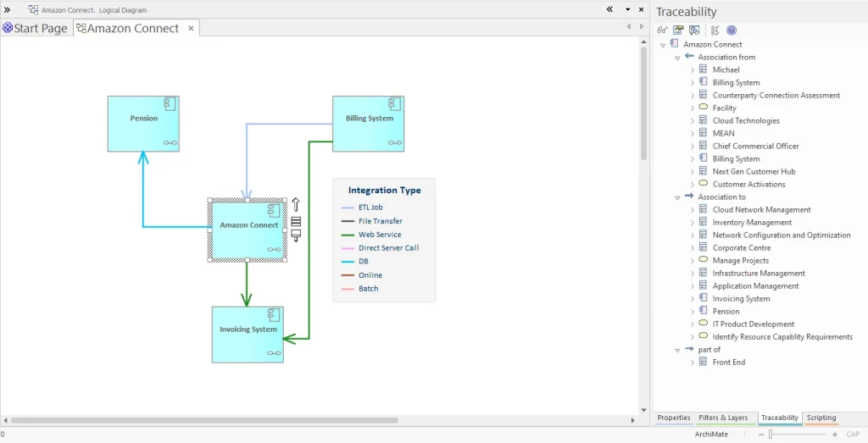The height and width of the screenshot is (443, 868).
Task: Select Chief Commercial Officer in tree
Action: coord(755,146)
